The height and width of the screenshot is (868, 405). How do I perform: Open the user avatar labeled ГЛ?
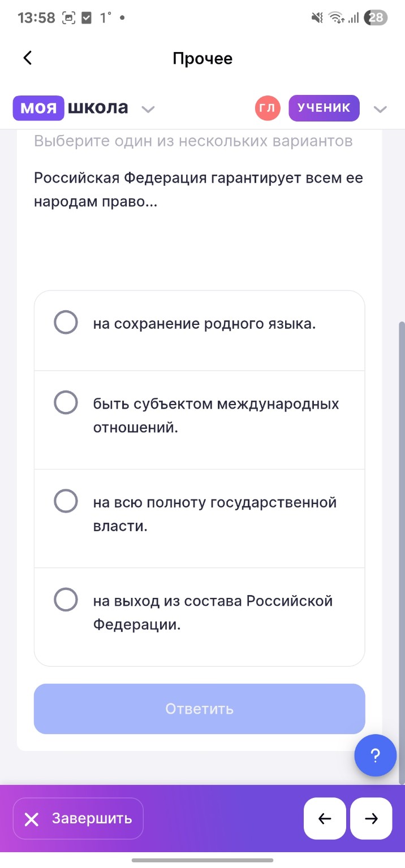coord(267,107)
